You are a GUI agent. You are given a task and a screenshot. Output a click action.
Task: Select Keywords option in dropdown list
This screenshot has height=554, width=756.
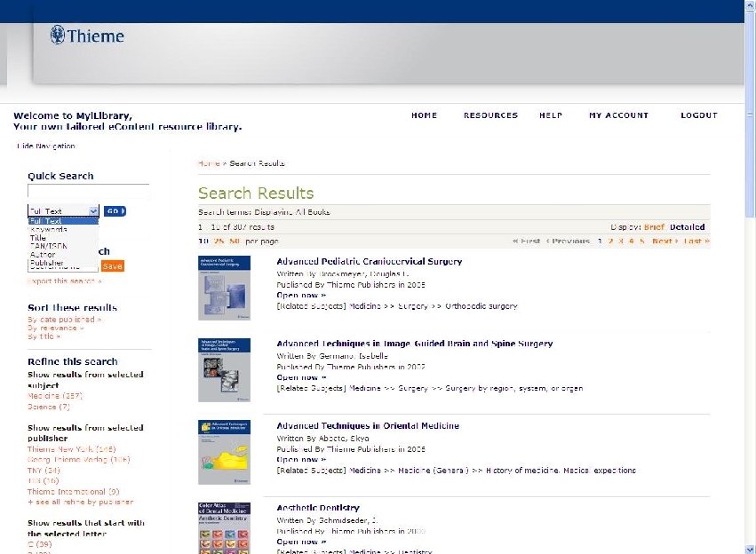pos(63,229)
